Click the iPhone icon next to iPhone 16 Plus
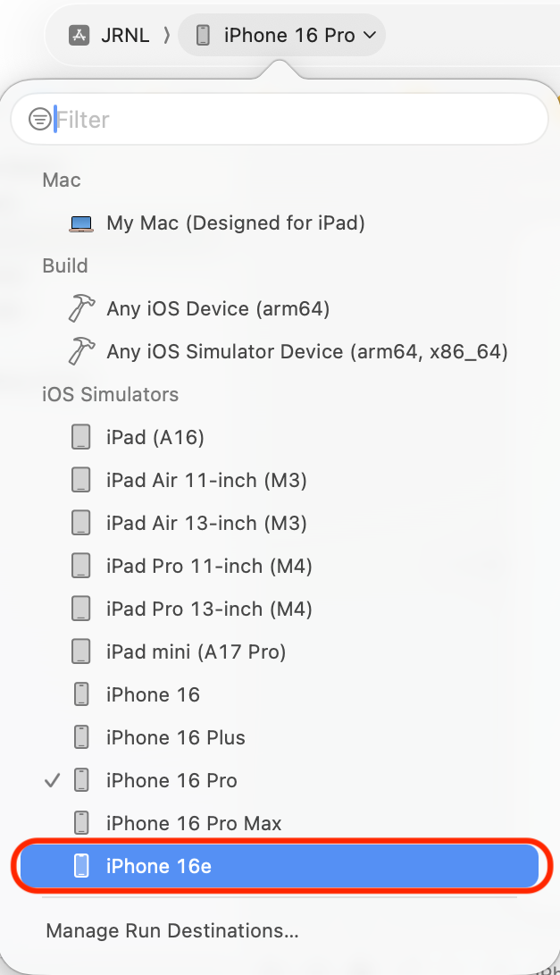This screenshot has height=975, width=560. (81, 737)
